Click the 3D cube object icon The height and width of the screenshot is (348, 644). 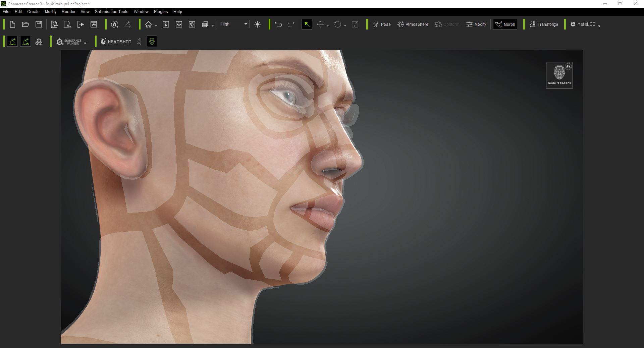(115, 24)
